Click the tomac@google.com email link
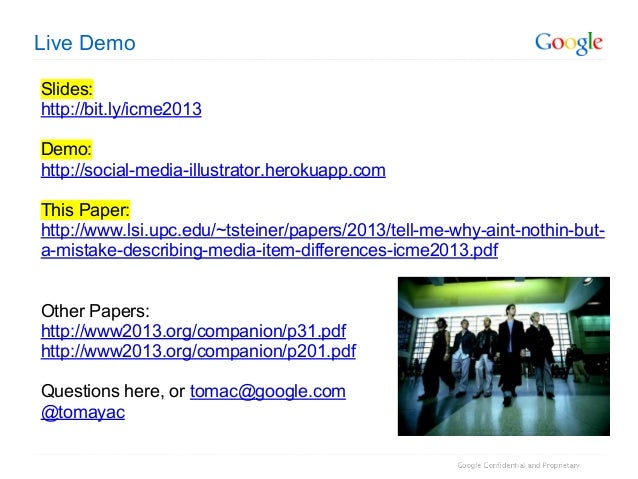638x479 pixels. point(268,392)
